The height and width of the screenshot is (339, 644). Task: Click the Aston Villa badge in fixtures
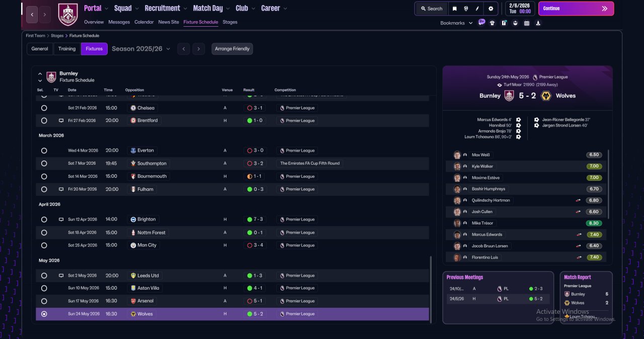pos(133,288)
